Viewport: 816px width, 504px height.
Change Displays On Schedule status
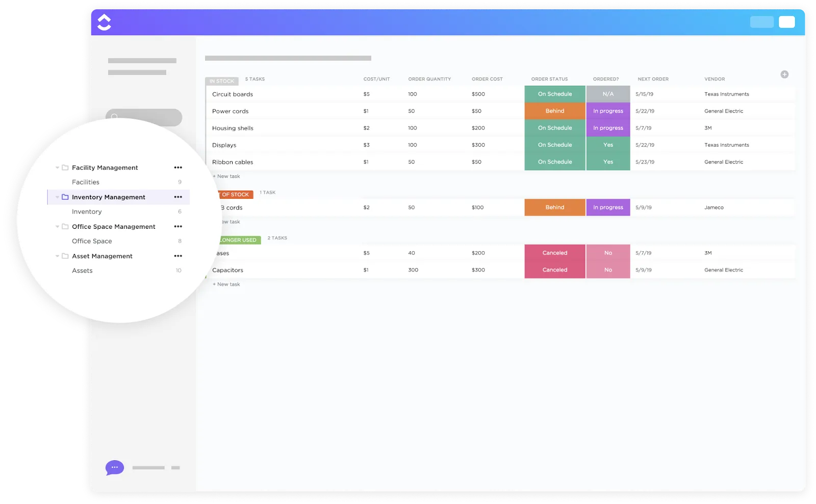(555, 145)
